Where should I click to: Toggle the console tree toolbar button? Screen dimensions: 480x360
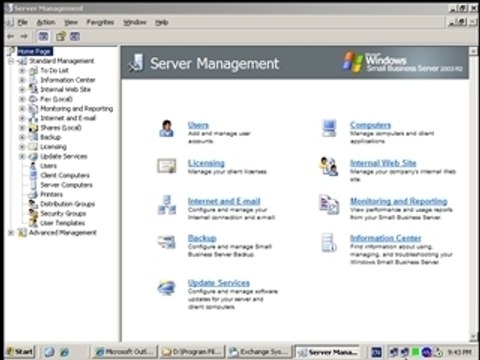43,36
